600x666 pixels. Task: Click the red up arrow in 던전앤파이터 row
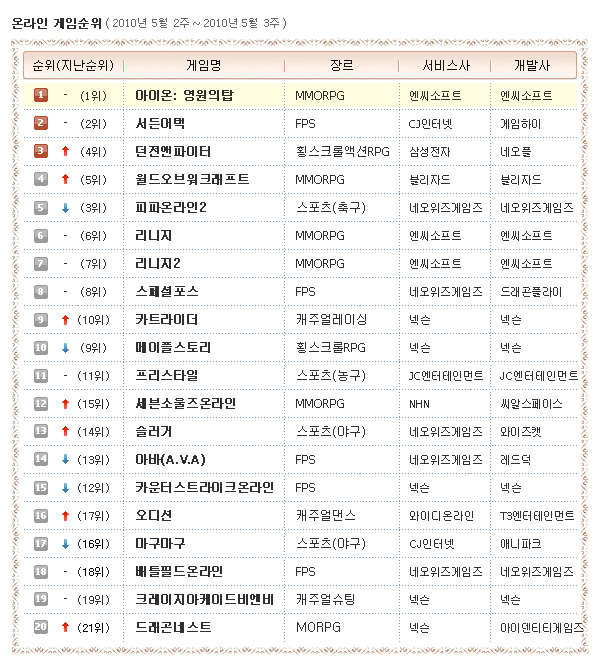click(x=65, y=152)
